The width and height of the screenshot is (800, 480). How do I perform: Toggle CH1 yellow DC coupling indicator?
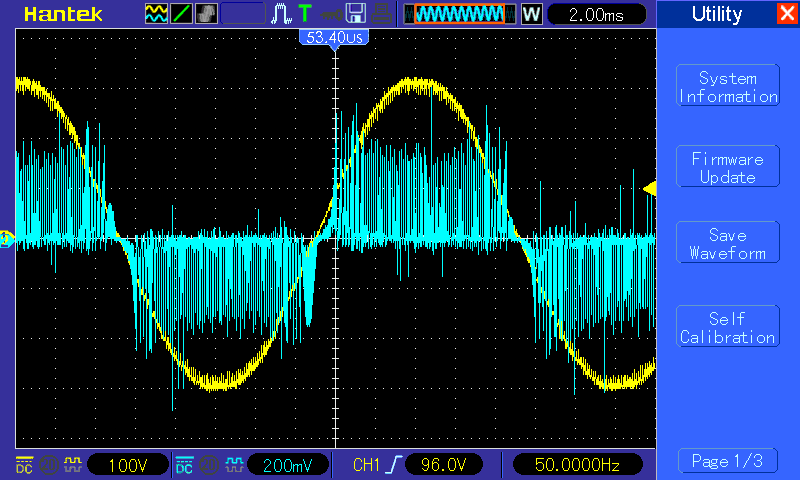(x=23, y=464)
